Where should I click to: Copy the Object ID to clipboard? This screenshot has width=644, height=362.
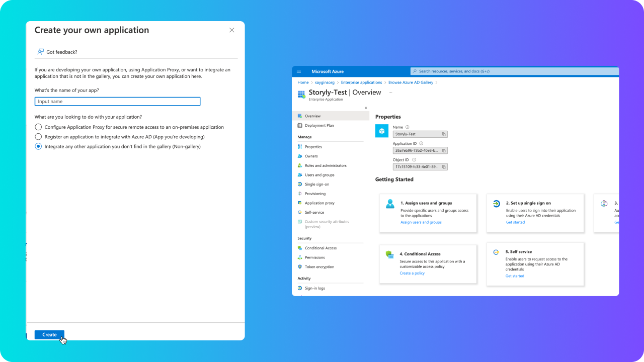[x=444, y=167]
